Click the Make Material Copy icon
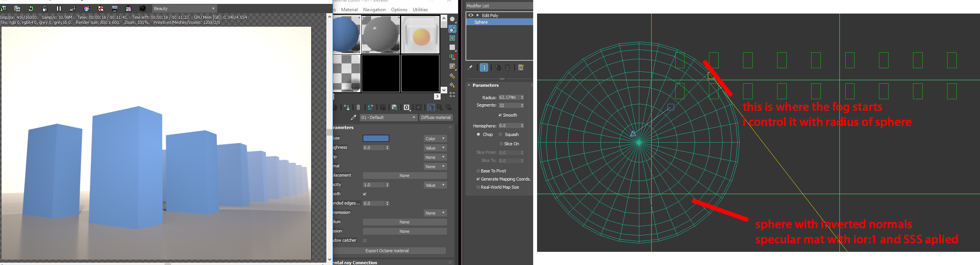Screen dimensions: 980x265 tap(371, 107)
